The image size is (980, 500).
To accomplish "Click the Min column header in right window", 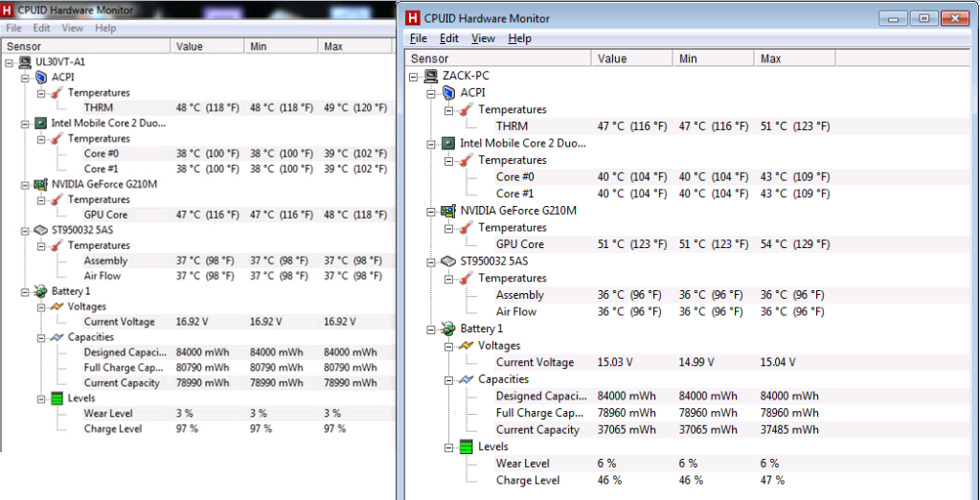I will coord(713,58).
